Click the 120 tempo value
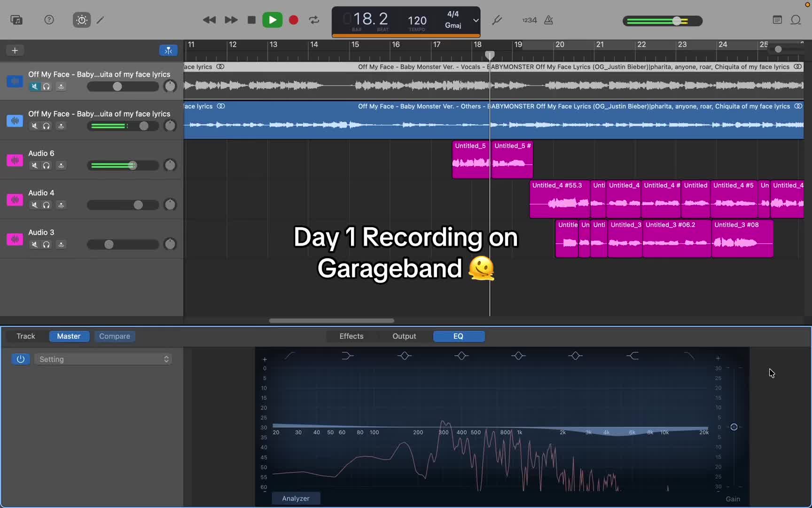The height and width of the screenshot is (508, 812). 417,20
